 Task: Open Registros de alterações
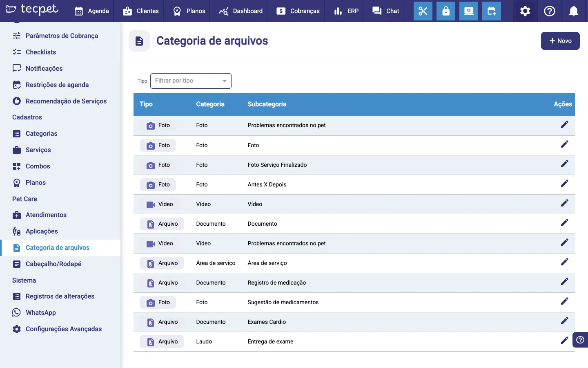(x=60, y=296)
